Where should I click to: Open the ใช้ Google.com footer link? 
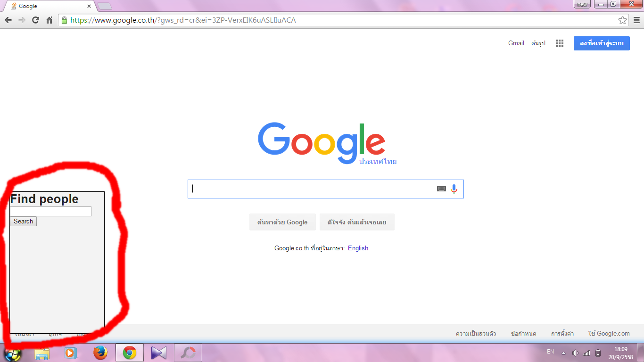609,334
